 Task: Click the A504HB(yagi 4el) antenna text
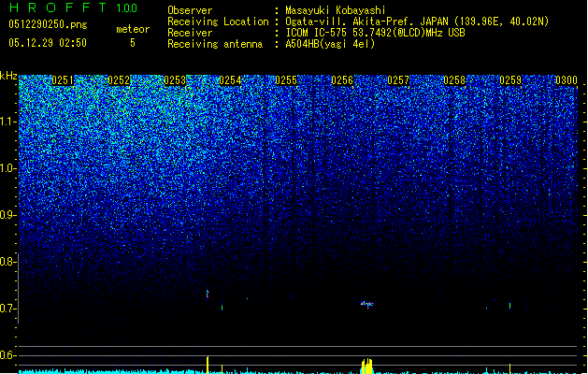click(x=330, y=44)
